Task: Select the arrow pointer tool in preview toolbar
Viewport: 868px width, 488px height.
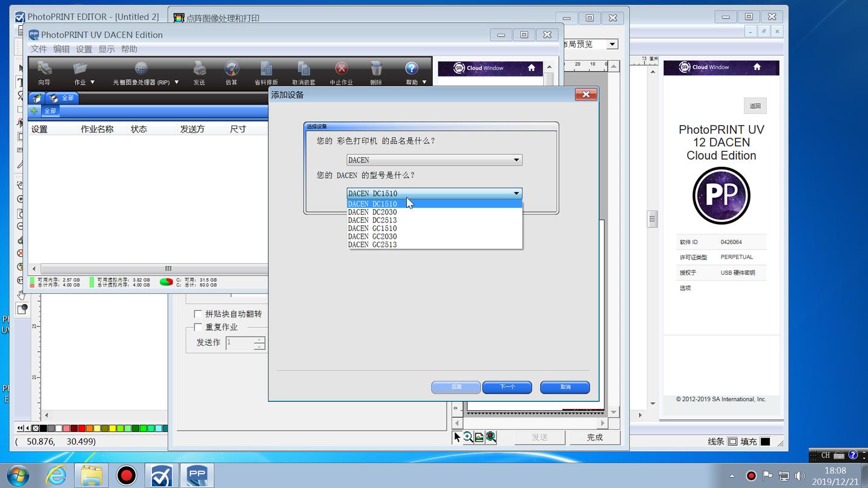Action: pyautogui.click(x=457, y=437)
